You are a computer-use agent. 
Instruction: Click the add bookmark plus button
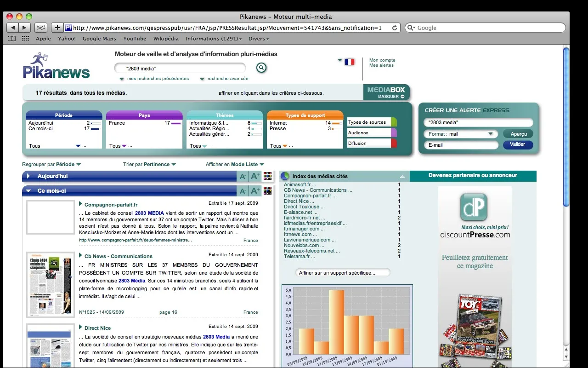tap(57, 28)
